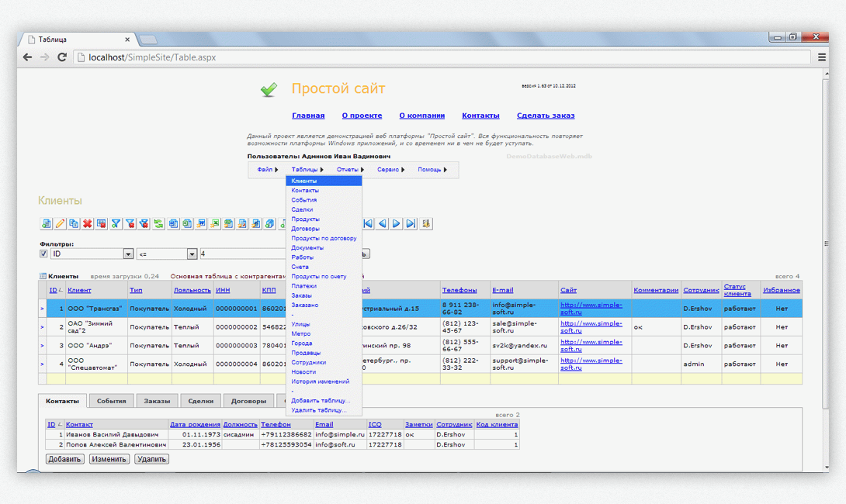Screen dimensions: 846x504
Task: Open the Главная link
Action: coord(308,116)
